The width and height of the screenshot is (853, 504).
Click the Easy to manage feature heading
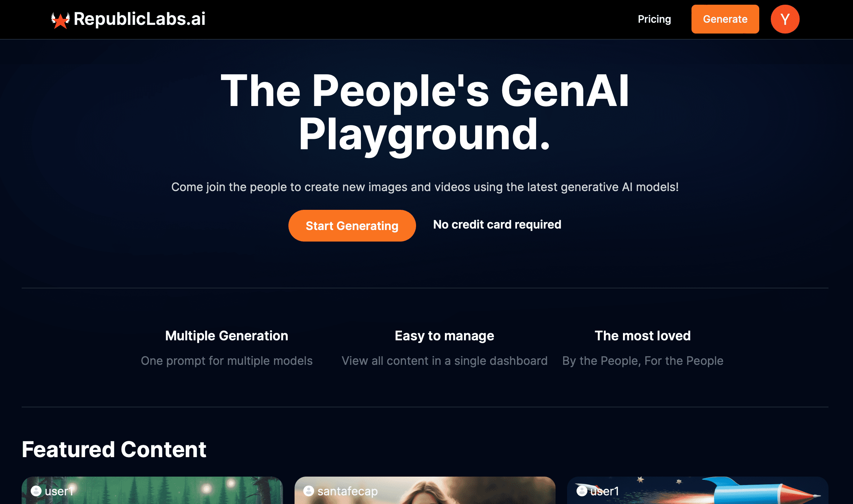pos(444,336)
